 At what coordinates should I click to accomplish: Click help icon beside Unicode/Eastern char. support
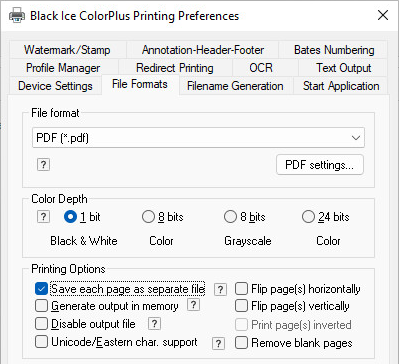(x=218, y=343)
